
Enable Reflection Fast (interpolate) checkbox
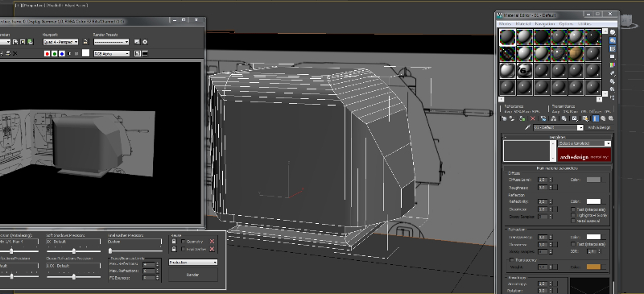pos(573,209)
